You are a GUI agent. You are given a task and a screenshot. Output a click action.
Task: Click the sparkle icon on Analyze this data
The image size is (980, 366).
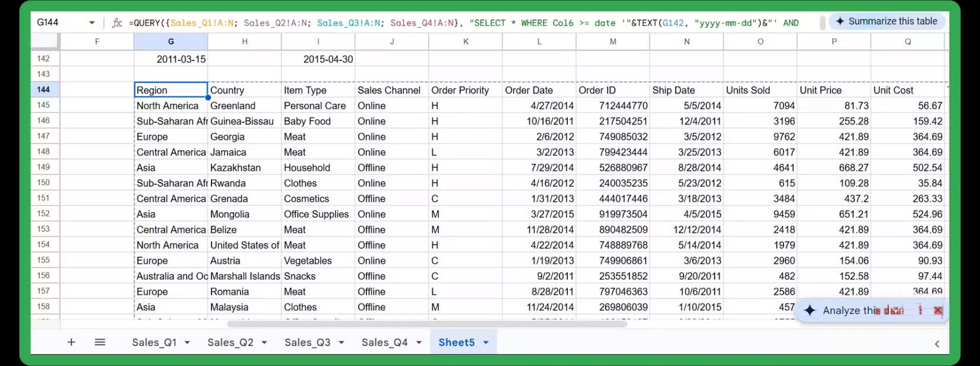point(810,310)
